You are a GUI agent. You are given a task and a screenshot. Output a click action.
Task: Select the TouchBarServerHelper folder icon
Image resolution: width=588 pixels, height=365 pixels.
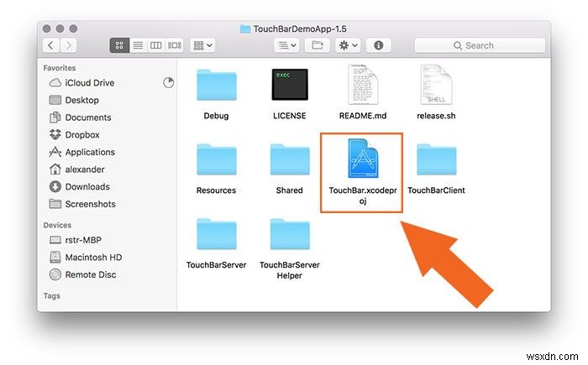(x=290, y=234)
